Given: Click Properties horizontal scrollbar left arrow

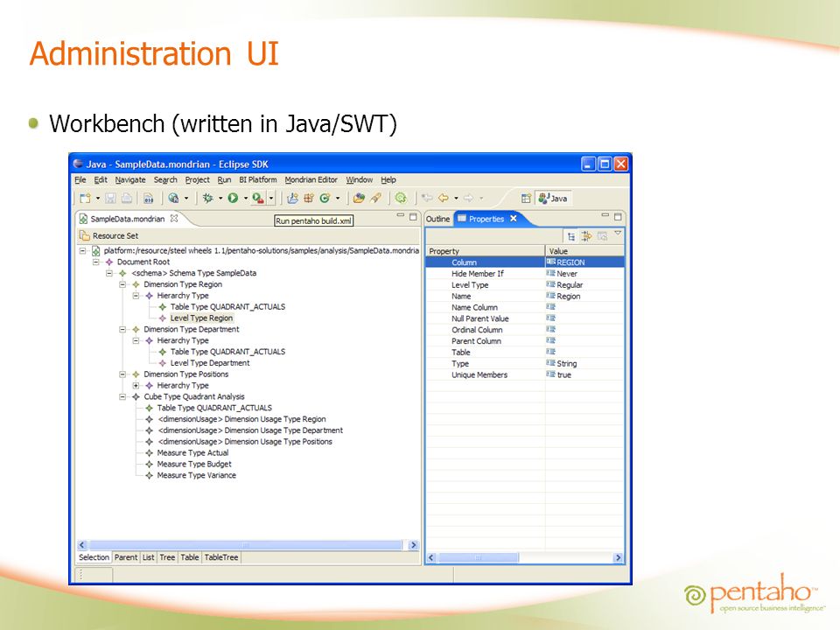Looking at the screenshot, I should [431, 557].
